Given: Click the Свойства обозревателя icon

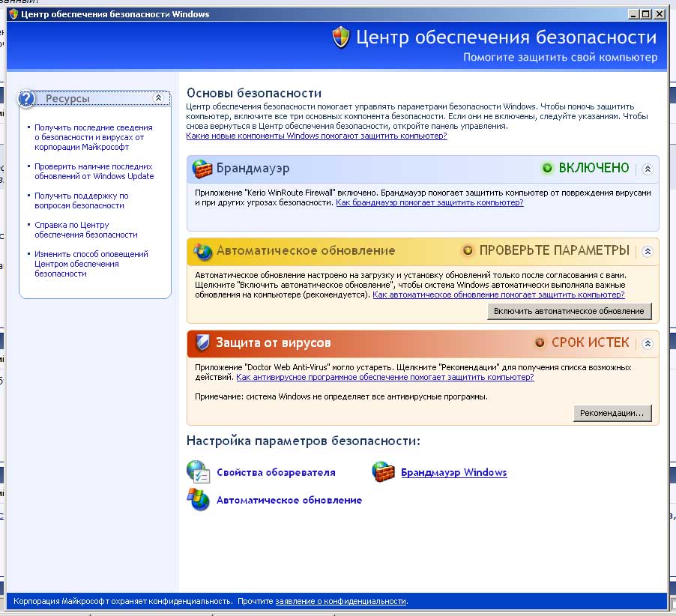Looking at the screenshot, I should coord(199,471).
